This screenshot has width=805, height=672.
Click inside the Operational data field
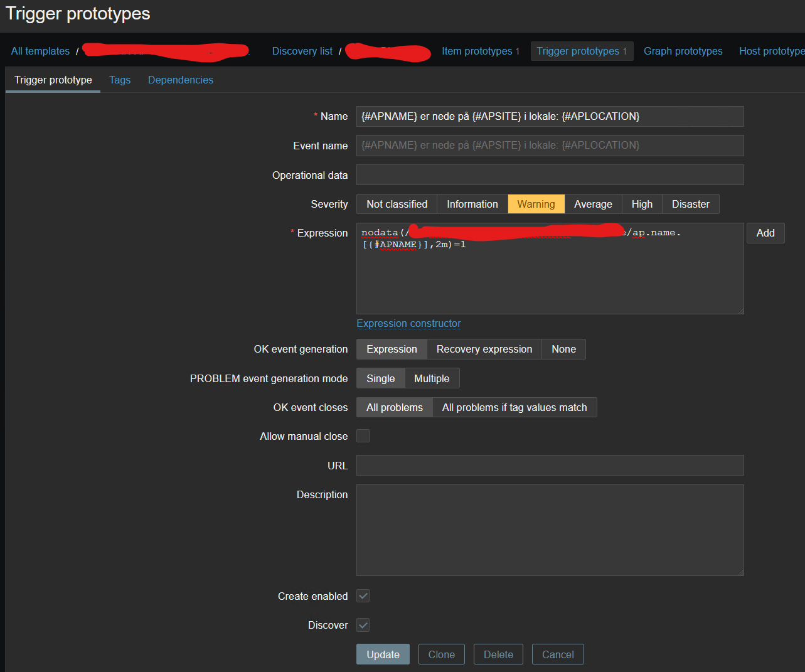pyautogui.click(x=550, y=175)
